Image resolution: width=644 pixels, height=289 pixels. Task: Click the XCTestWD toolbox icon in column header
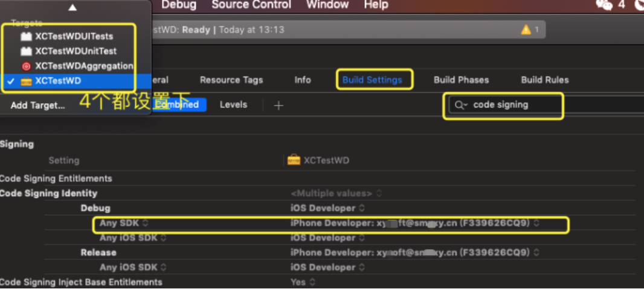[x=294, y=160]
